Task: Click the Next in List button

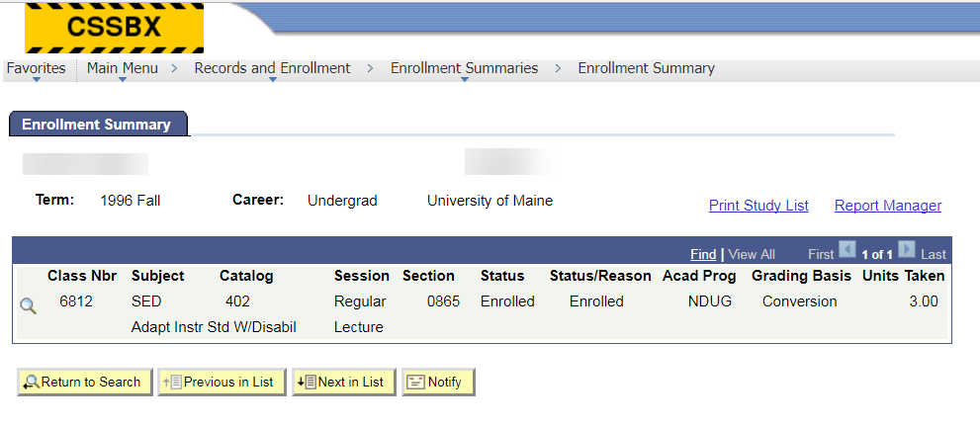Action: pos(344,382)
